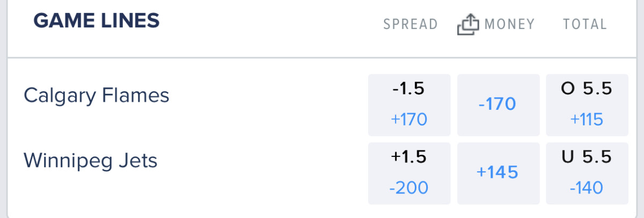
Task: Click the TOTAL column header
Action: pyautogui.click(x=584, y=24)
